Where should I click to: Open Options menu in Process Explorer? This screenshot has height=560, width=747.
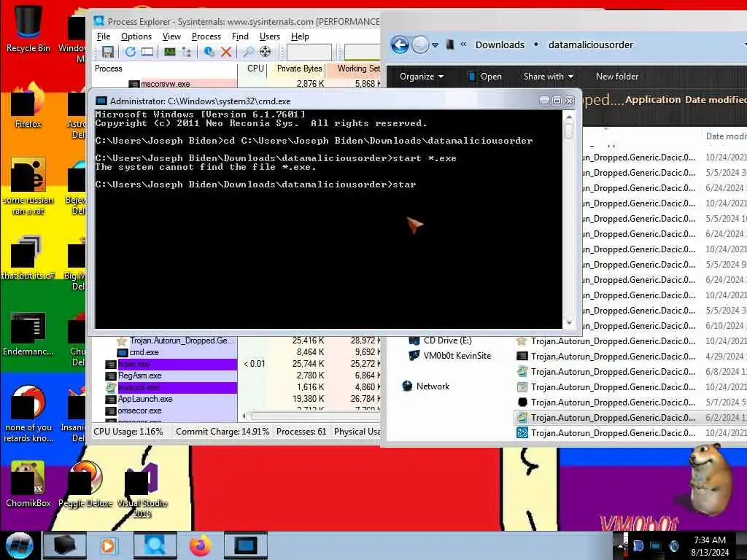136,36
